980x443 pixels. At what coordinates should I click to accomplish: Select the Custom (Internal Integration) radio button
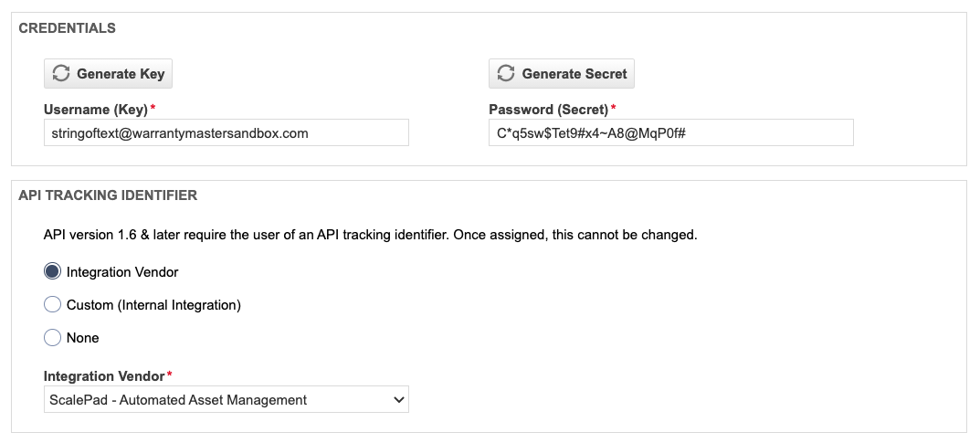coord(52,305)
